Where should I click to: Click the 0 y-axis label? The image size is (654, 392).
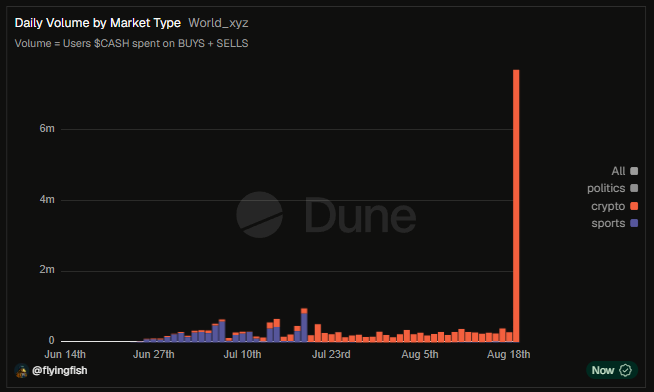(51, 340)
